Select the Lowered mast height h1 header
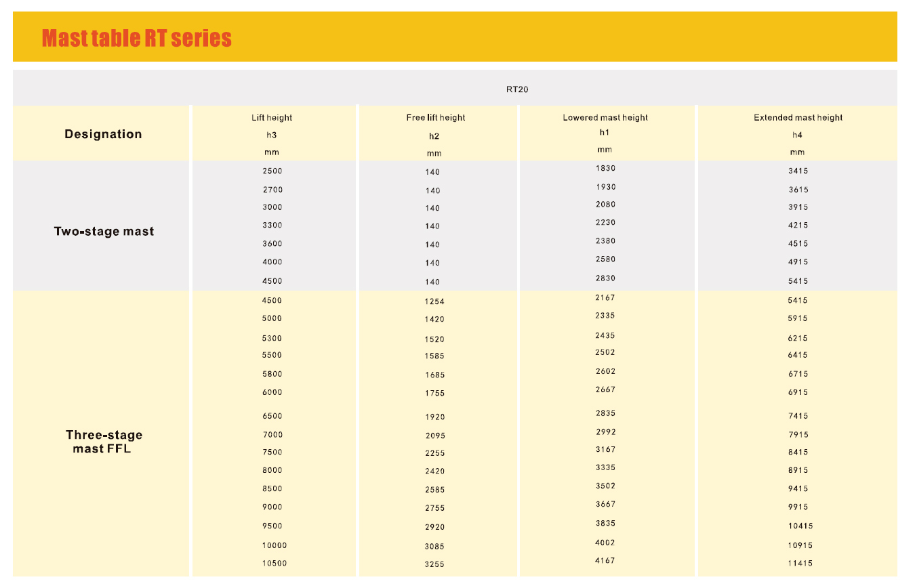This screenshot has width=915, height=588. pyautogui.click(x=605, y=133)
